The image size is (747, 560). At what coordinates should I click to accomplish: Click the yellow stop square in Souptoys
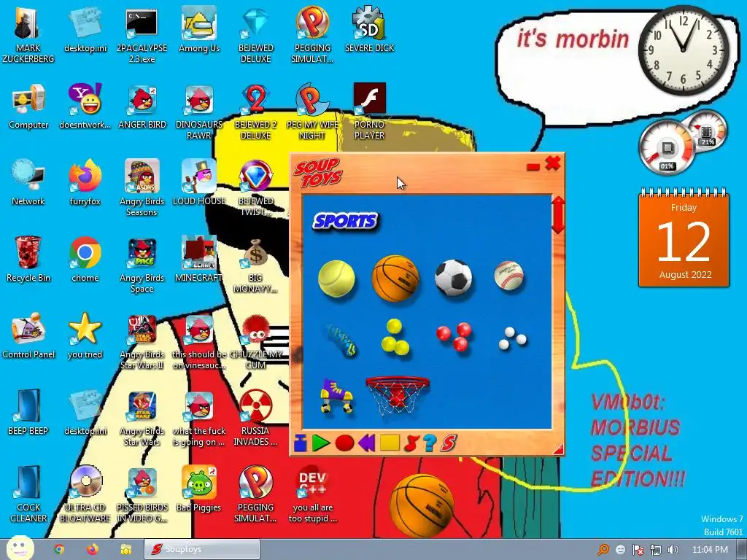pyautogui.click(x=390, y=443)
